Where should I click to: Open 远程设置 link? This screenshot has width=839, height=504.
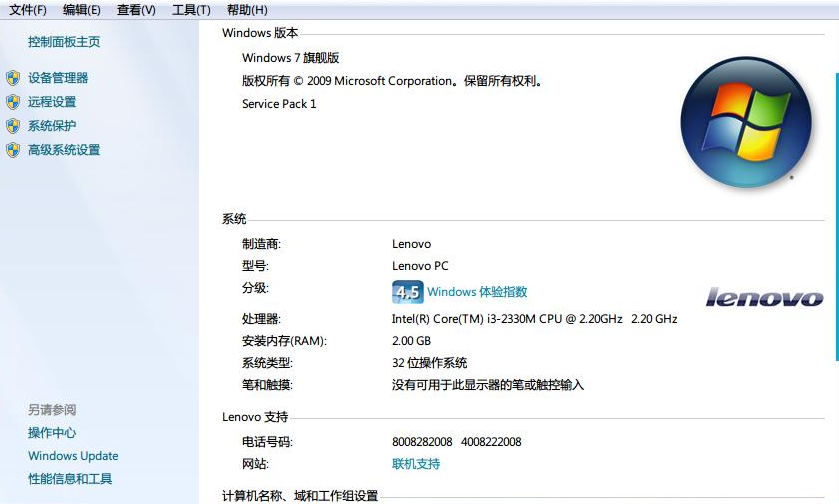coord(52,102)
